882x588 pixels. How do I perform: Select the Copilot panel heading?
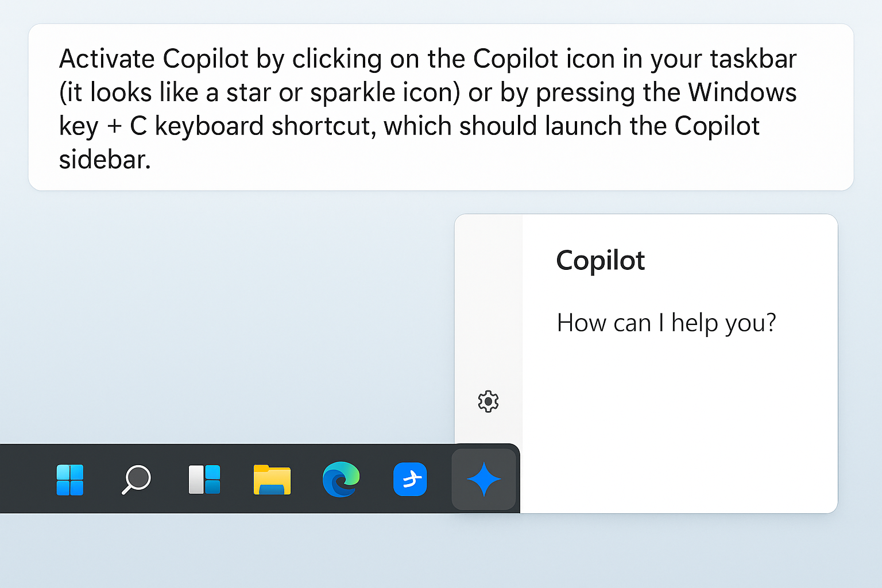click(x=600, y=261)
